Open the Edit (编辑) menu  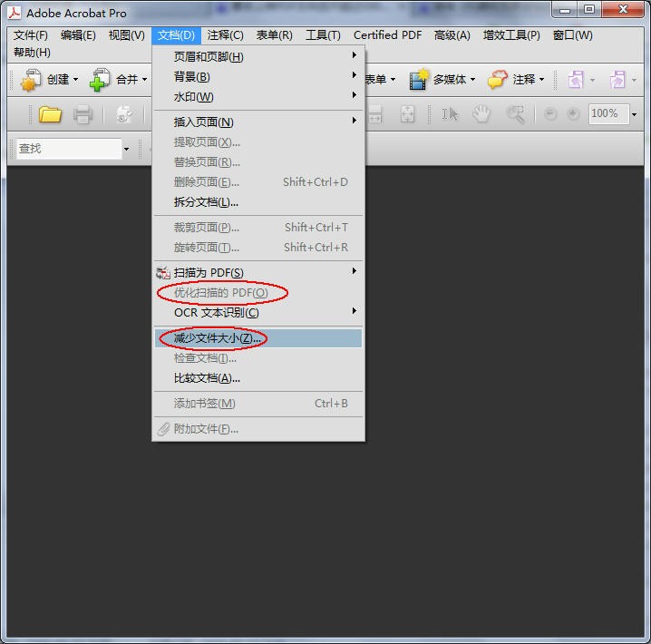tap(78, 35)
